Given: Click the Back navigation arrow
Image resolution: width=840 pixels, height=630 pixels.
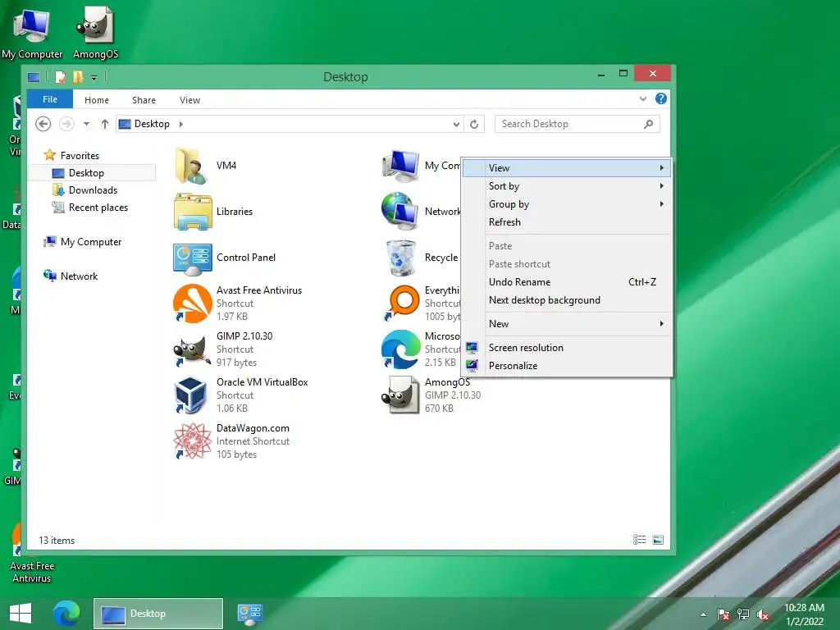Looking at the screenshot, I should (x=43, y=125).
